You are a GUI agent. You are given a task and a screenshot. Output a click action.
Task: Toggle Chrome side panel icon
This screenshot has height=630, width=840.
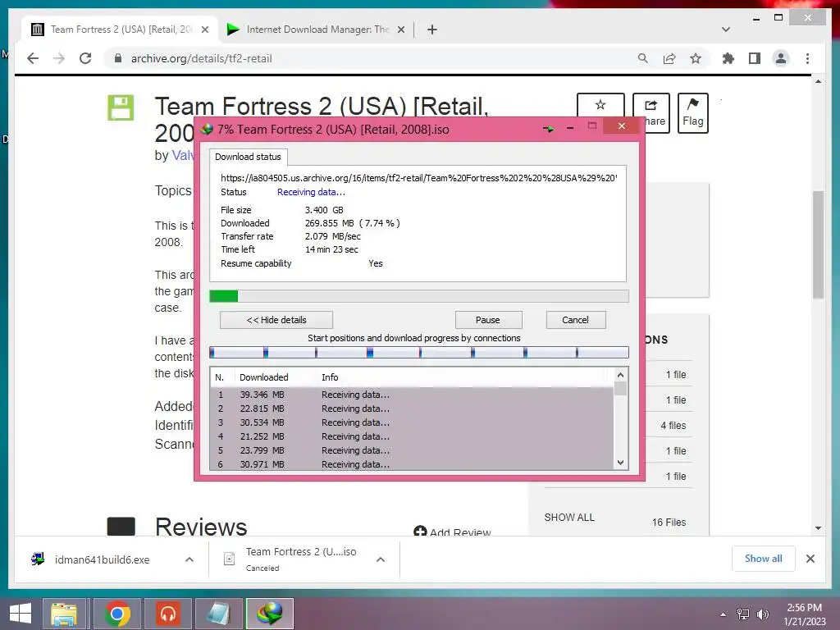pyautogui.click(x=755, y=58)
